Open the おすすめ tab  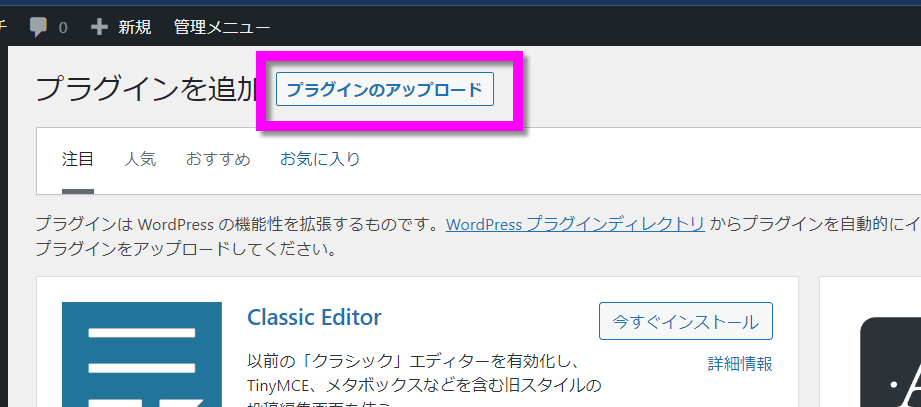point(218,159)
